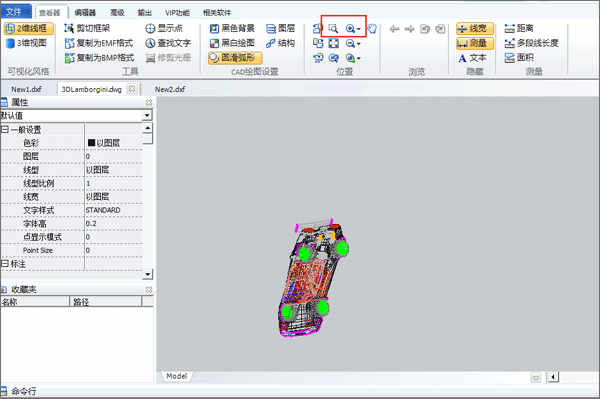Click the fit drawing to window icon
Image resolution: width=600 pixels, height=399 pixels.
(x=334, y=43)
